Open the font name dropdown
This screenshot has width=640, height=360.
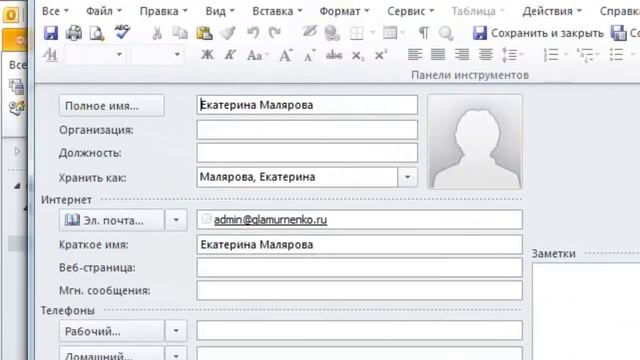click(119, 54)
